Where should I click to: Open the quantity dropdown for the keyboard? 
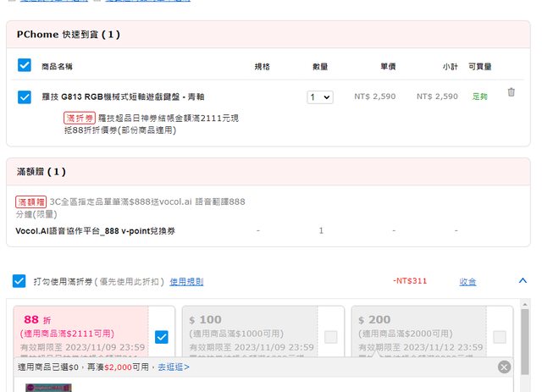(320, 97)
